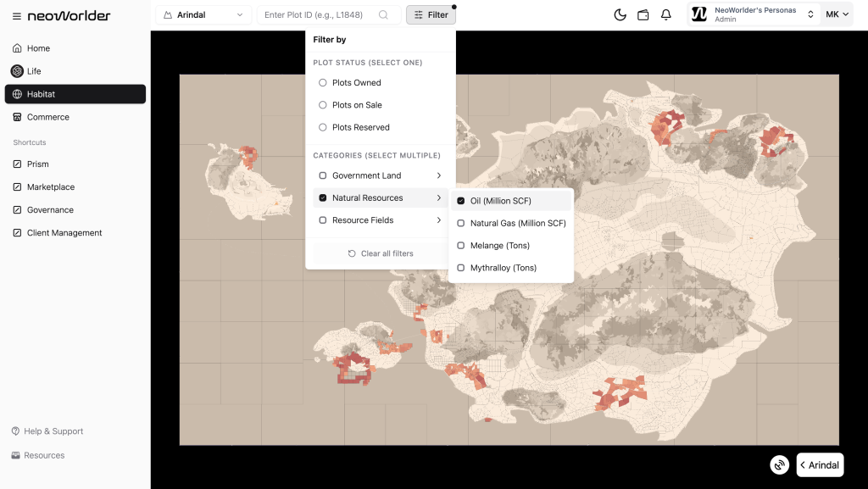Image resolution: width=868 pixels, height=489 pixels.
Task: Select Plots Owned radio button
Action: coord(323,82)
